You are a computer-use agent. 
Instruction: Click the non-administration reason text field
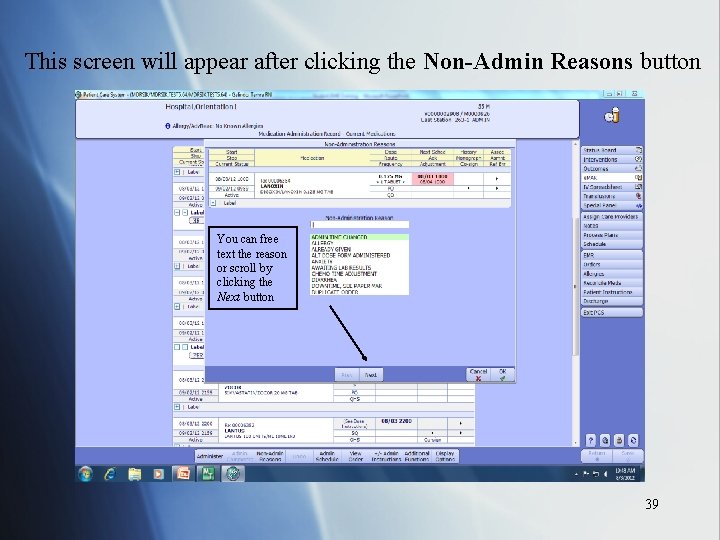point(360,225)
